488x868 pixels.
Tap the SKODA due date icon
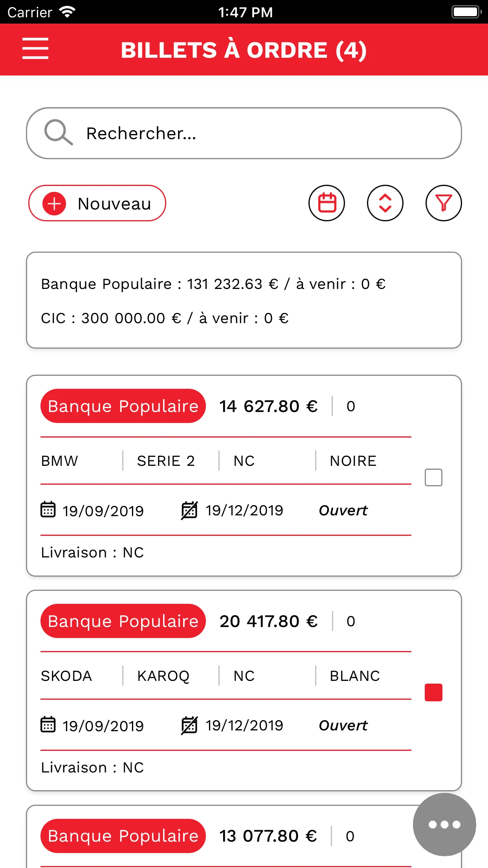point(189,725)
